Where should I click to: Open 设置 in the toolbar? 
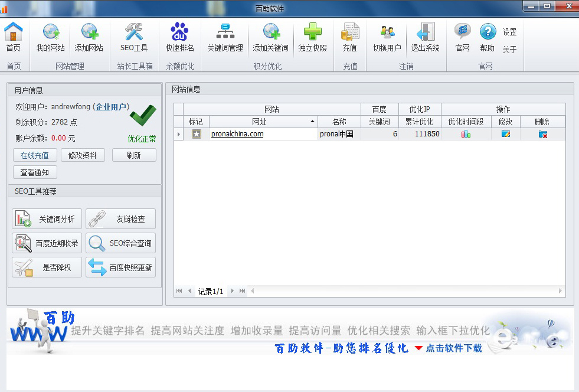tap(509, 32)
